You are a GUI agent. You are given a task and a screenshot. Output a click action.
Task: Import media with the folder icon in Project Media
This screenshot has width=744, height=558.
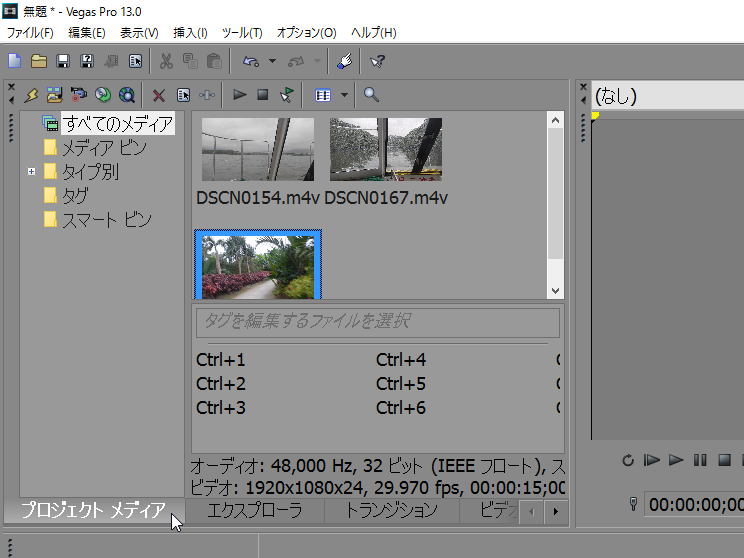pyautogui.click(x=55, y=95)
